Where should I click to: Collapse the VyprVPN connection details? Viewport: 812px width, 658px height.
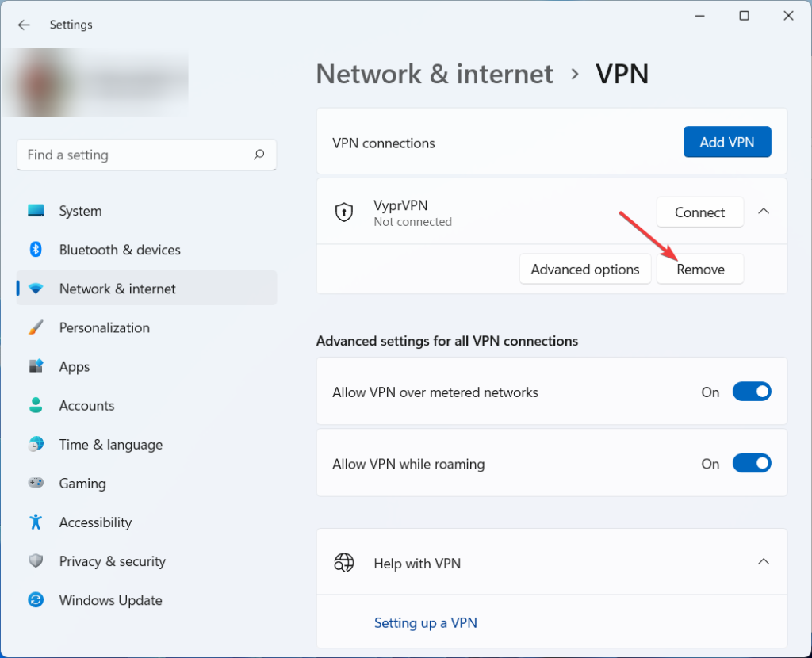(764, 212)
